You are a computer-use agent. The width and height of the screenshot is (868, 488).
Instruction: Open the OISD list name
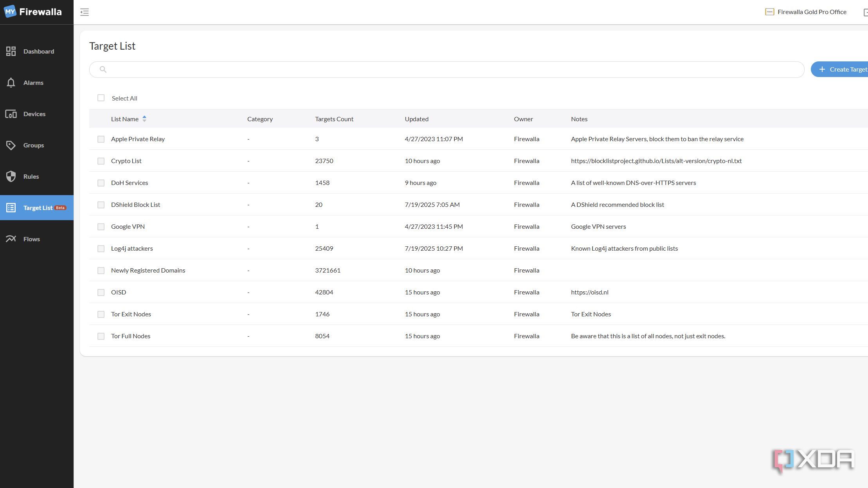click(x=119, y=292)
